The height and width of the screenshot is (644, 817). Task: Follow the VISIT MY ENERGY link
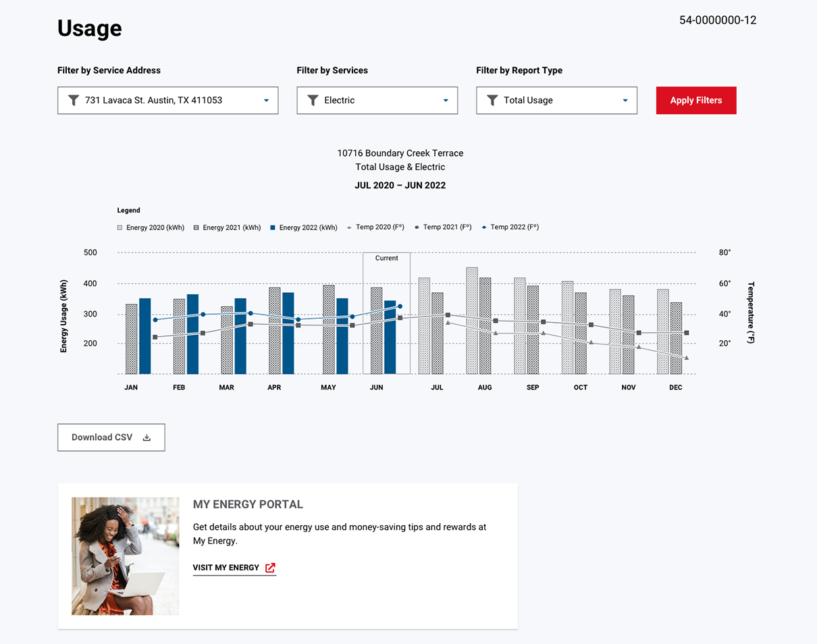coord(226,568)
